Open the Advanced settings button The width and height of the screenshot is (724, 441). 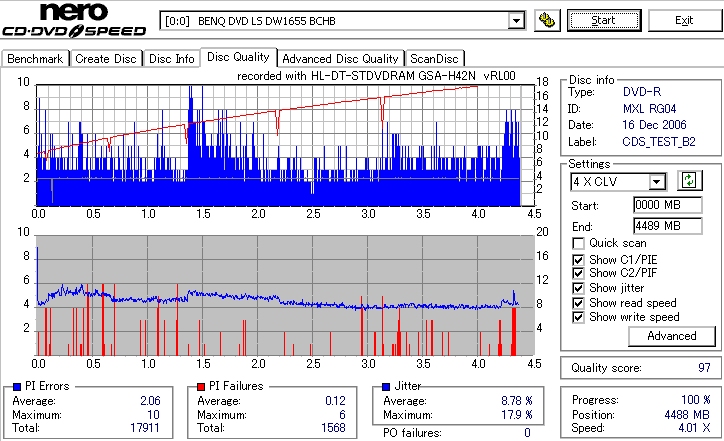(672, 336)
